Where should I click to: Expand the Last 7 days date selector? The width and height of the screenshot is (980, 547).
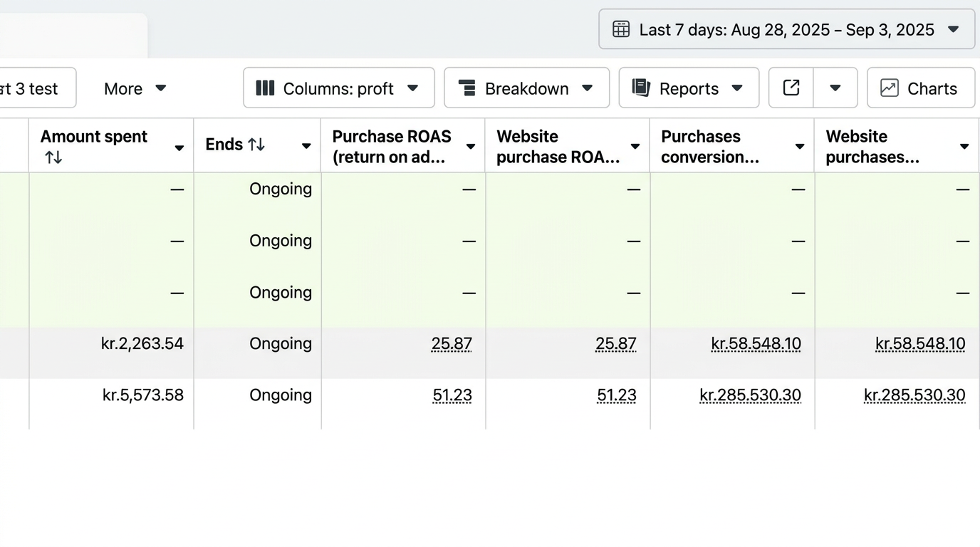pyautogui.click(x=787, y=29)
